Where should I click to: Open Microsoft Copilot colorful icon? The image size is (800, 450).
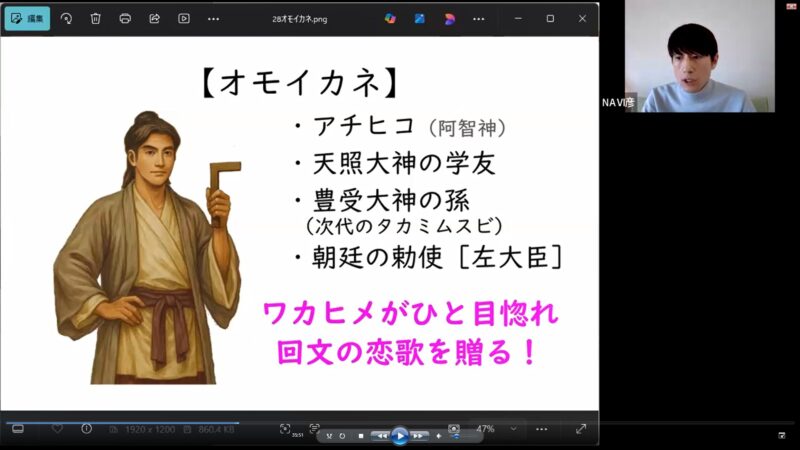[390, 19]
